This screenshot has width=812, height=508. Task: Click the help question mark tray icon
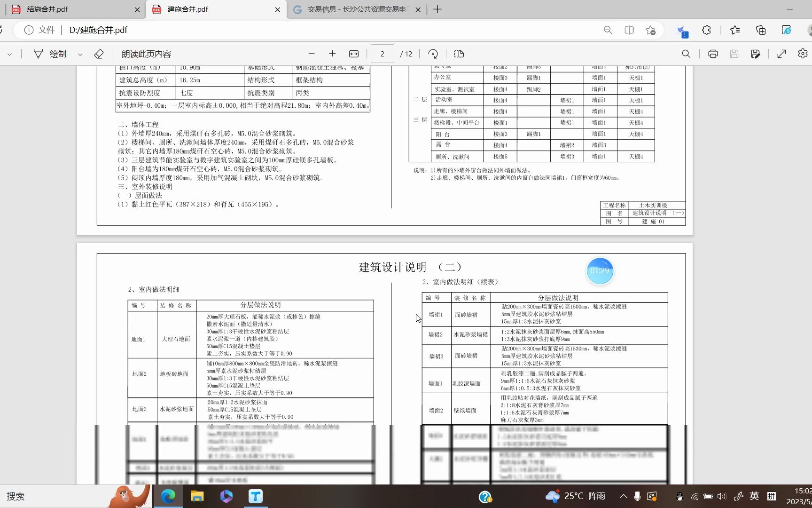485,497
